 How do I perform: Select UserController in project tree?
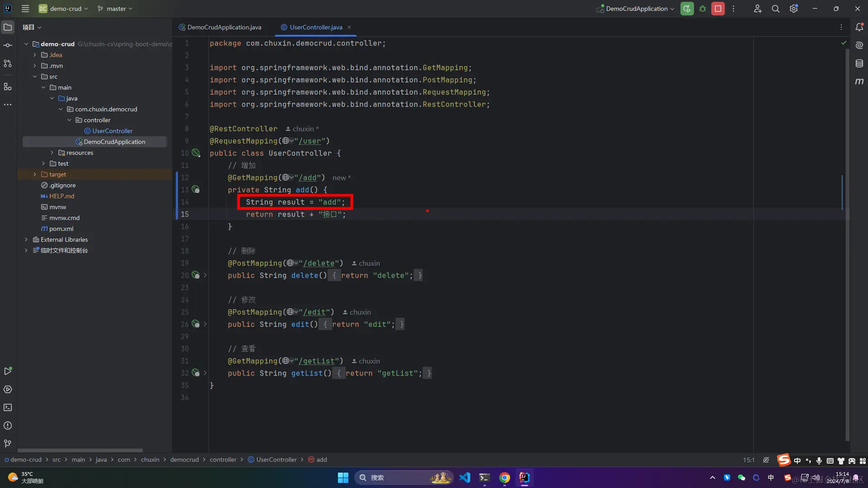tap(108, 131)
